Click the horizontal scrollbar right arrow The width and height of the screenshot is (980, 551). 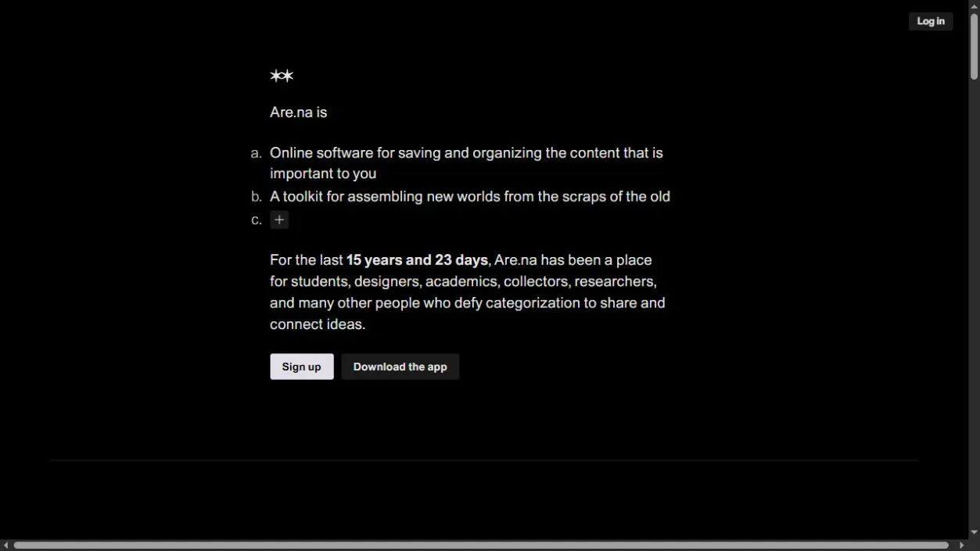[x=962, y=545]
